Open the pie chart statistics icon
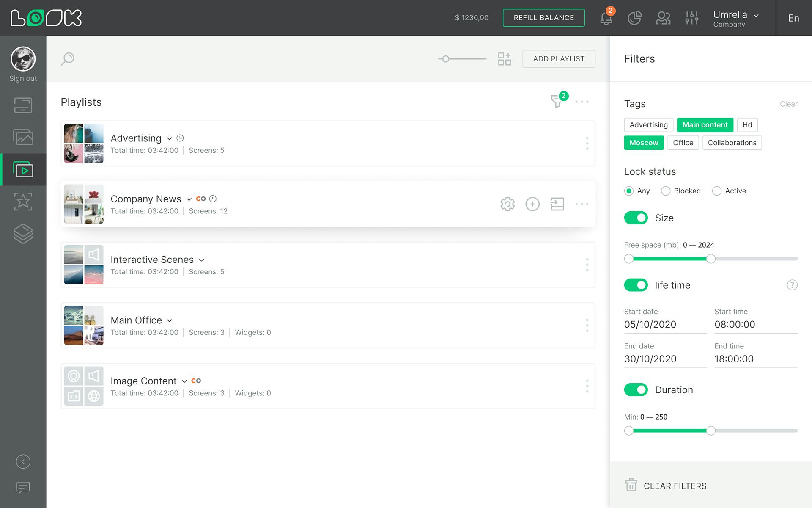Viewport: 812px width, 508px height. tap(634, 18)
